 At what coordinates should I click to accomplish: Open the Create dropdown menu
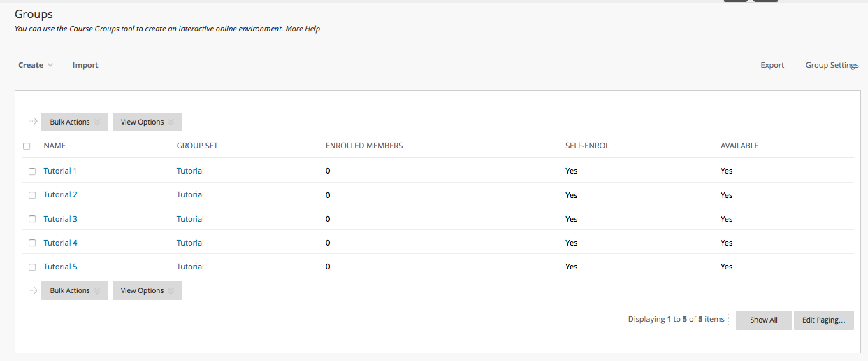point(36,65)
